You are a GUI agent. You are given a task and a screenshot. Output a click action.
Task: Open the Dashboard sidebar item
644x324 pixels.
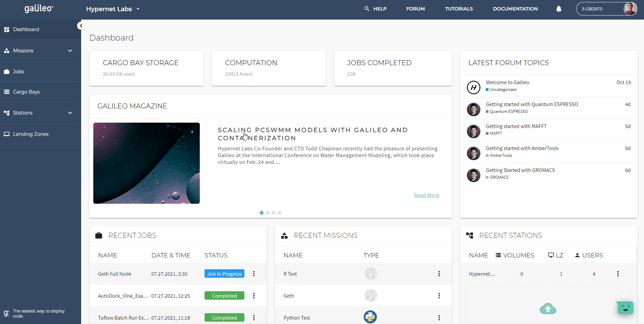[x=41, y=30]
